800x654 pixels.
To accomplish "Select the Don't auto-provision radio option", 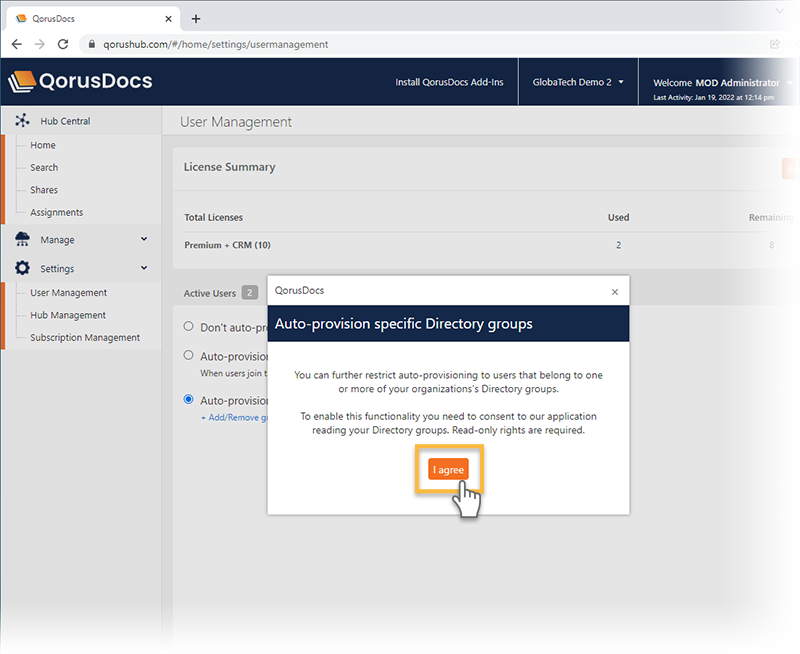I will [x=189, y=326].
